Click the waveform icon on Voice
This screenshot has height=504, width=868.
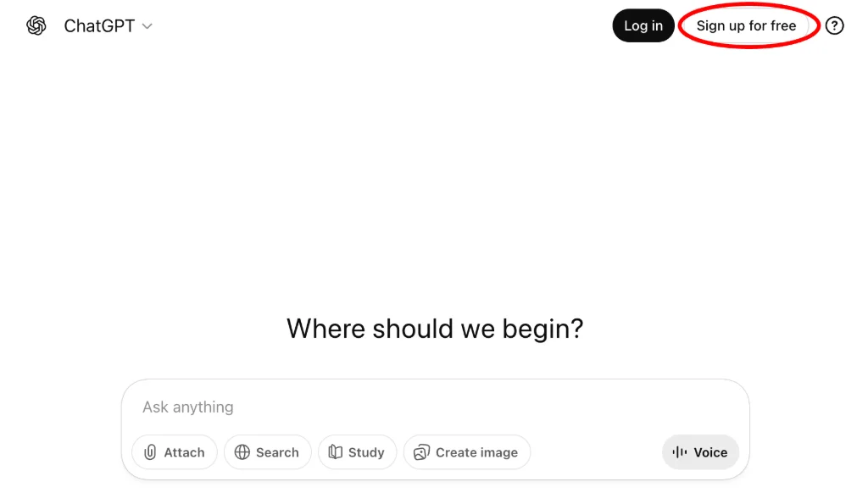680,452
